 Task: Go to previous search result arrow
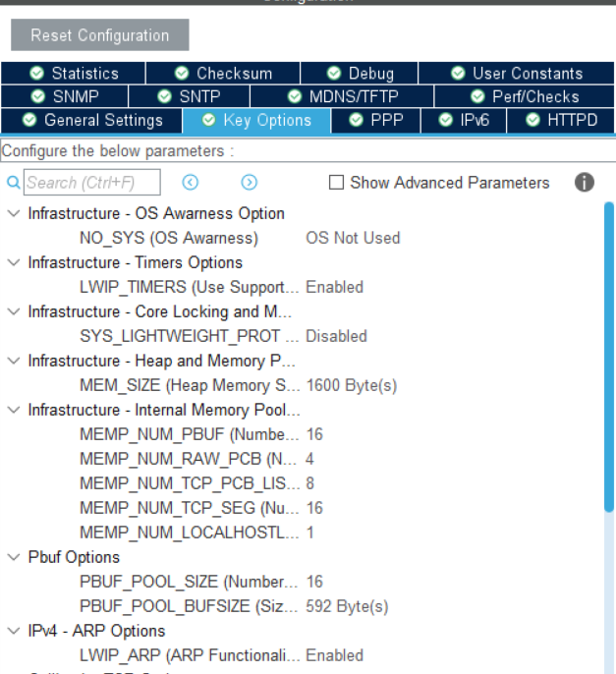click(190, 183)
